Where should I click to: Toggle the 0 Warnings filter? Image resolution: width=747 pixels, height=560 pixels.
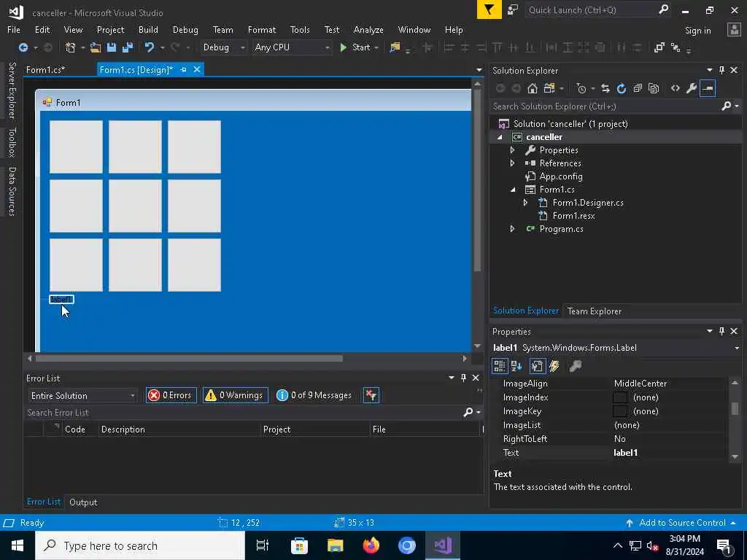pos(236,395)
